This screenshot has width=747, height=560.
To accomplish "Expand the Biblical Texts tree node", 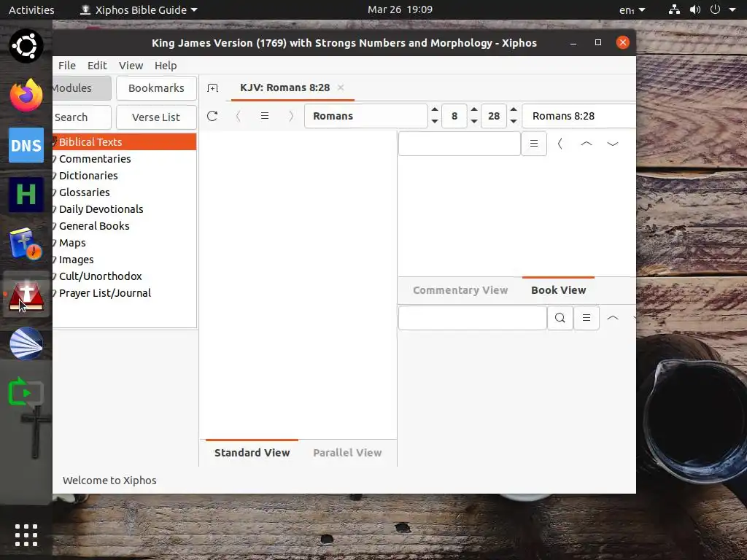I will click(x=54, y=142).
